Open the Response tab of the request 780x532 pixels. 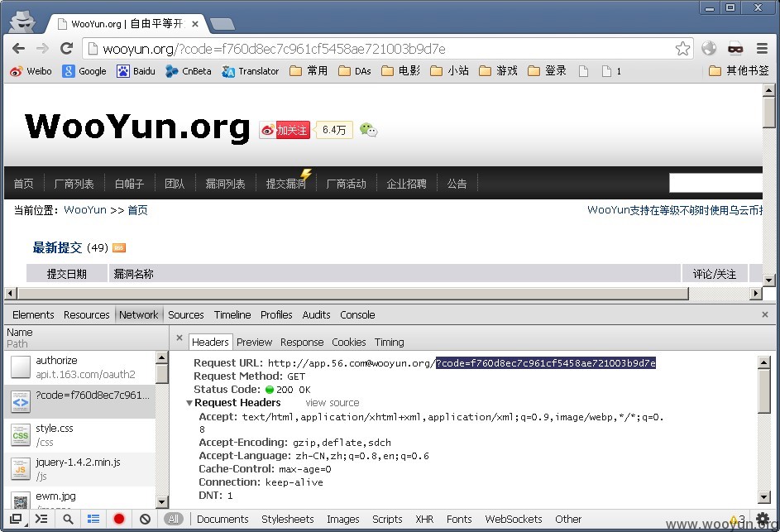[x=302, y=343]
